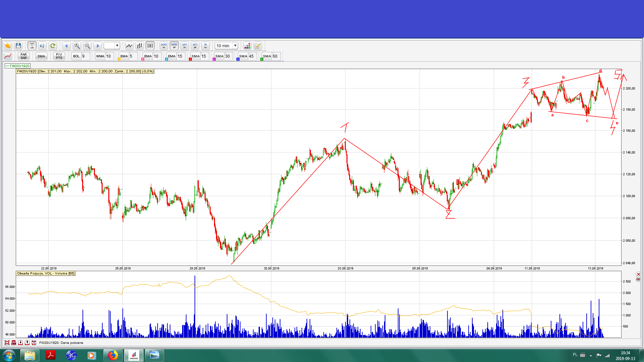Toggle the sound speaker button

(42, 46)
